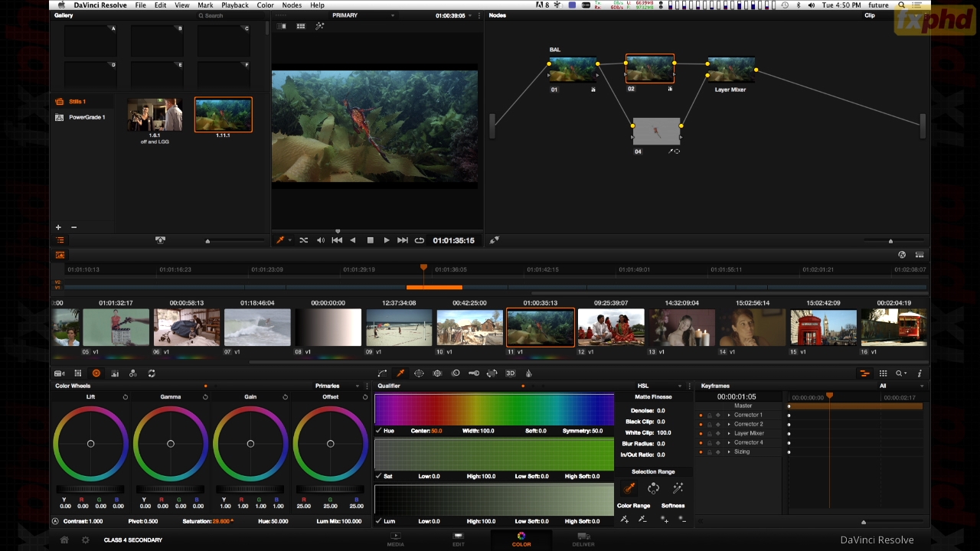This screenshot has height=551, width=980.
Task: Uncheck the Hue qualifier checkbox
Action: coord(379,431)
